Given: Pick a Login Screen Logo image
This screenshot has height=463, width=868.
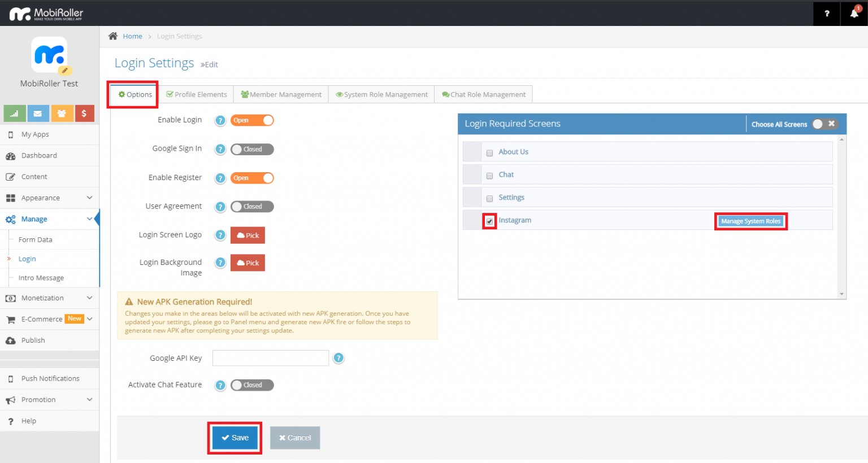Looking at the screenshot, I should click(248, 235).
